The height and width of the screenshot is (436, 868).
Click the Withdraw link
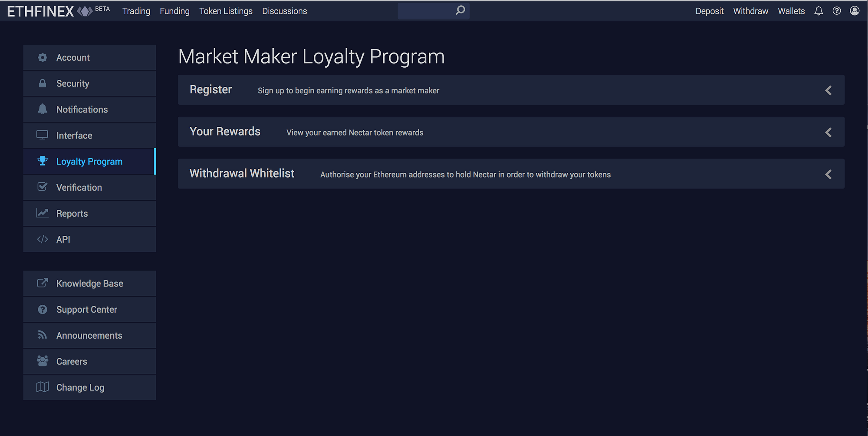coord(751,11)
